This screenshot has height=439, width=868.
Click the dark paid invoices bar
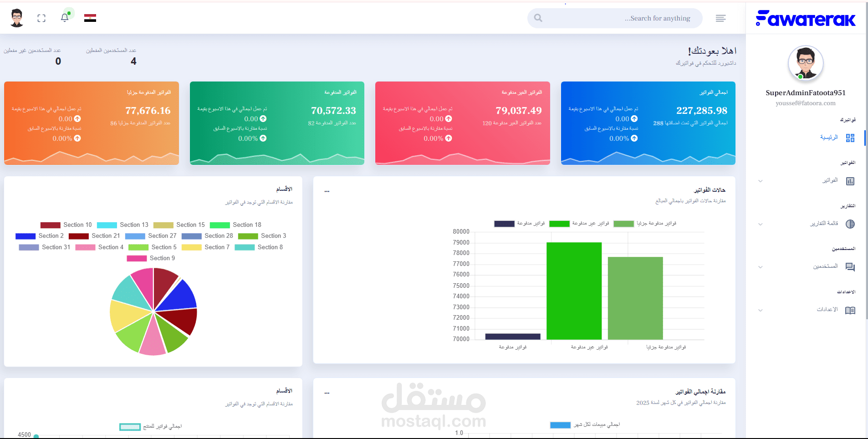(x=513, y=337)
